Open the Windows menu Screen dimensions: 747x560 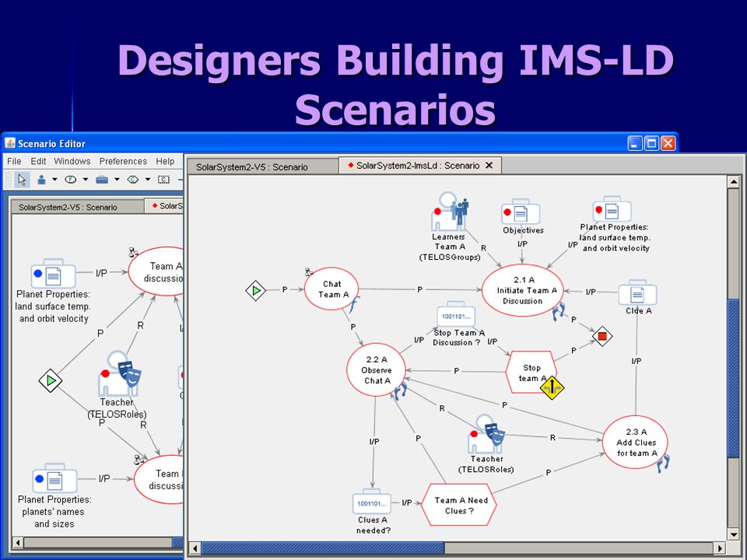click(x=72, y=162)
